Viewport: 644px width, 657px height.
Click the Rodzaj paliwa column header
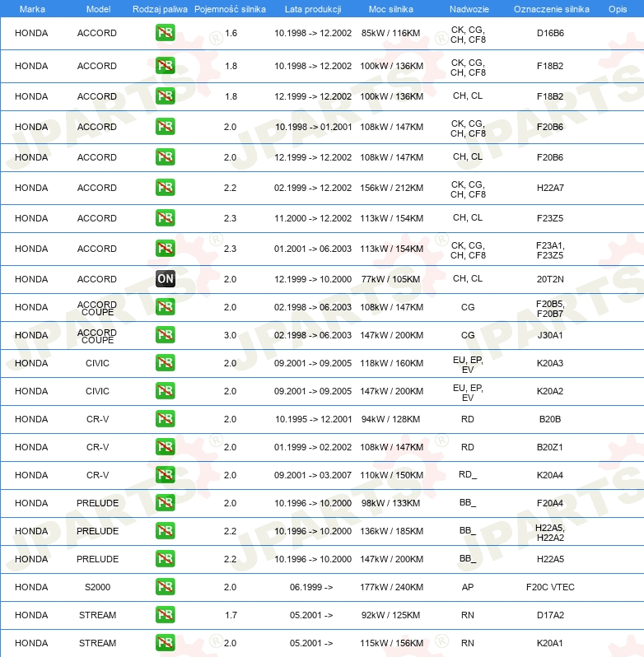click(x=160, y=9)
